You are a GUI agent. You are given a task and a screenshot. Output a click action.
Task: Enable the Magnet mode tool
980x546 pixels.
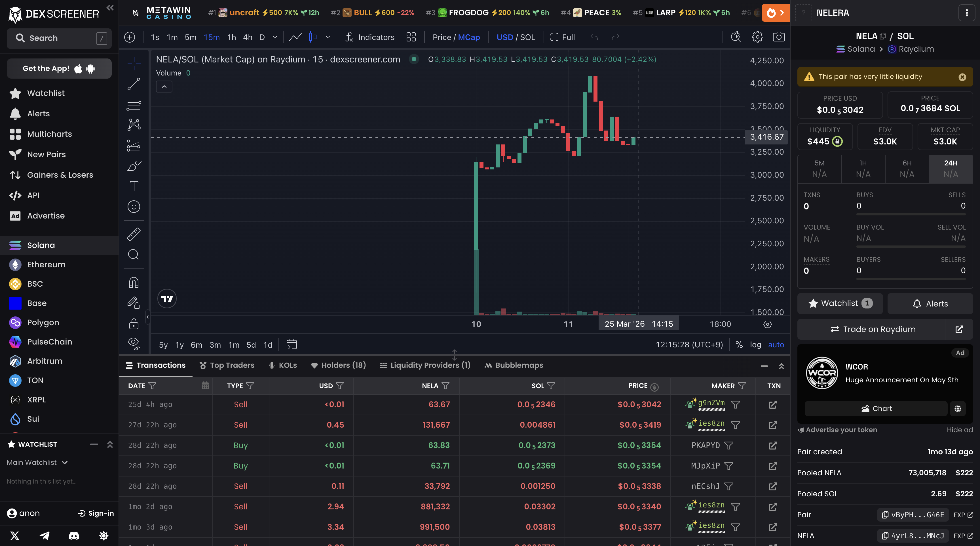coord(134,282)
